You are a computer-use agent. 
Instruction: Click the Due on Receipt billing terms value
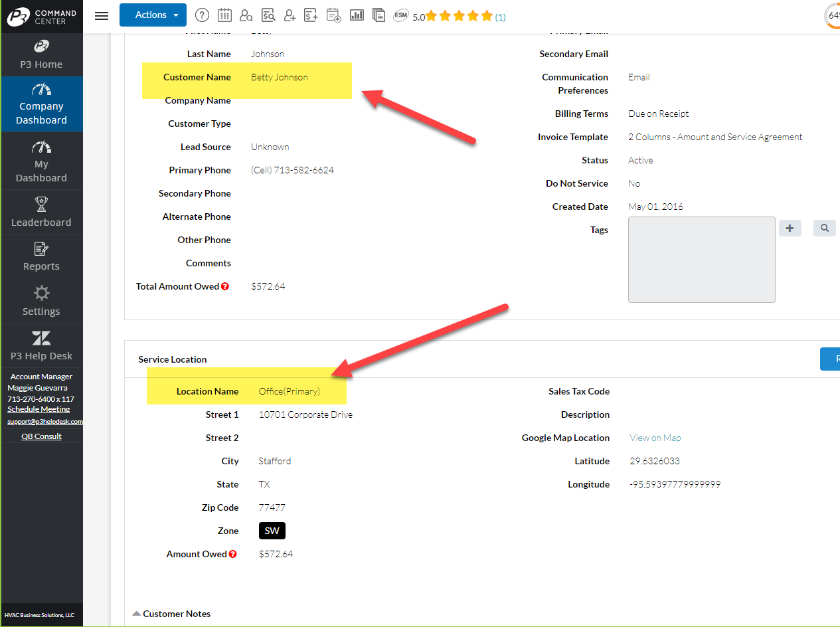659,114
